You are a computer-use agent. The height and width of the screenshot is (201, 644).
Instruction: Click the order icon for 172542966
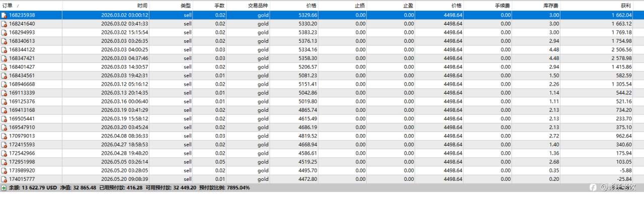[x=4, y=153]
